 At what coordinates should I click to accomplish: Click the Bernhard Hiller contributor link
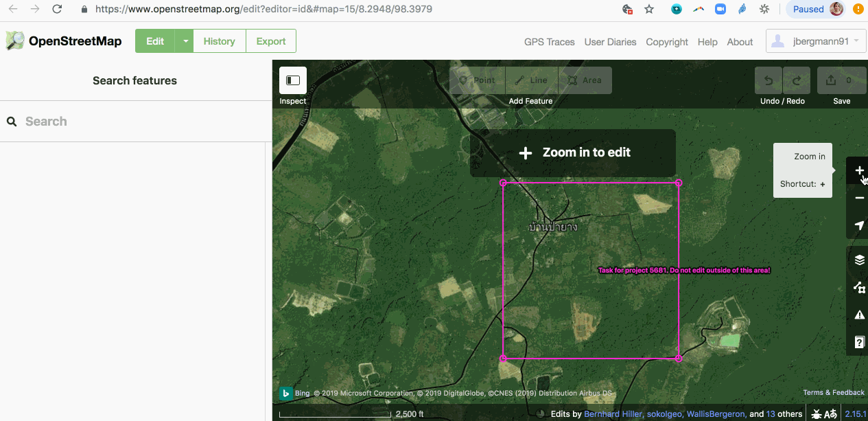pyautogui.click(x=613, y=414)
